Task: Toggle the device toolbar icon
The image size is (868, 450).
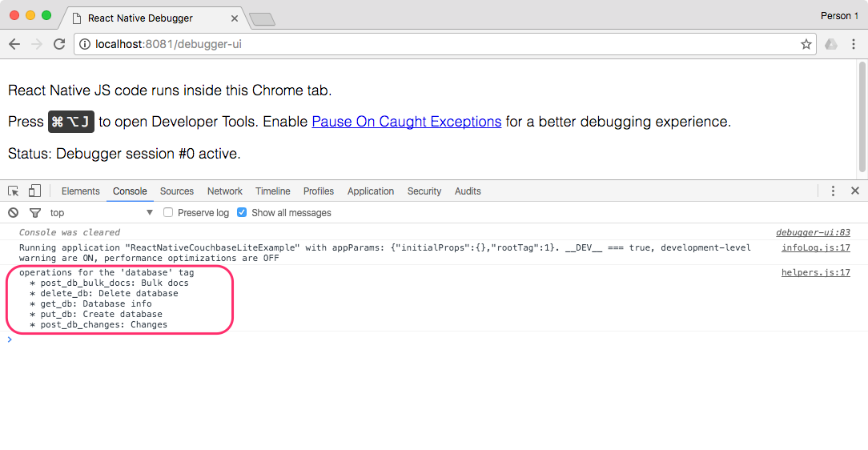Action: pyautogui.click(x=34, y=191)
